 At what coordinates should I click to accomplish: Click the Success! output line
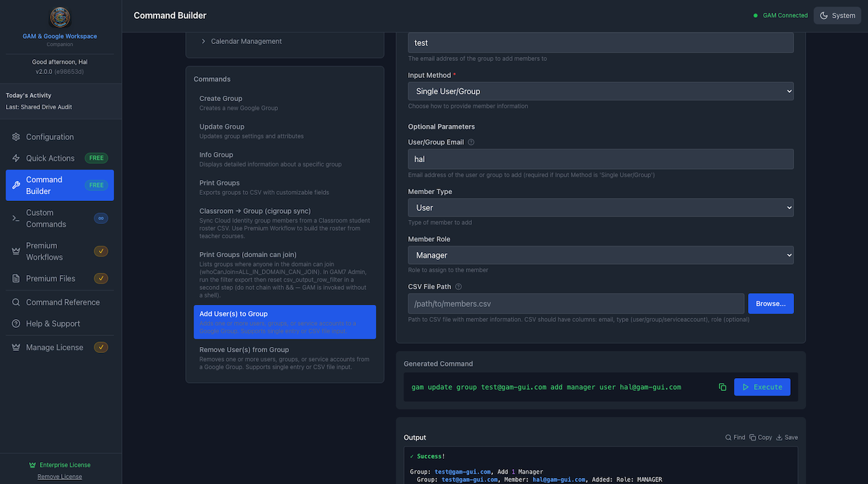click(427, 457)
